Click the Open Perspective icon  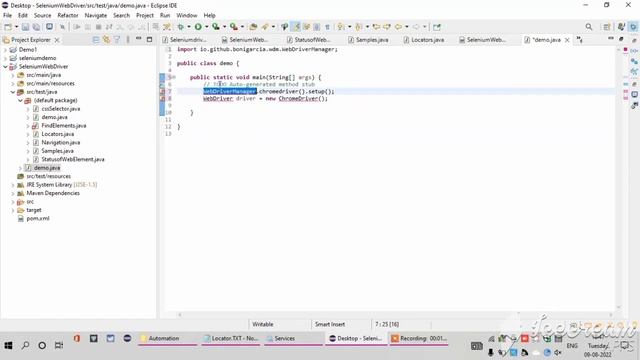pos(607,27)
